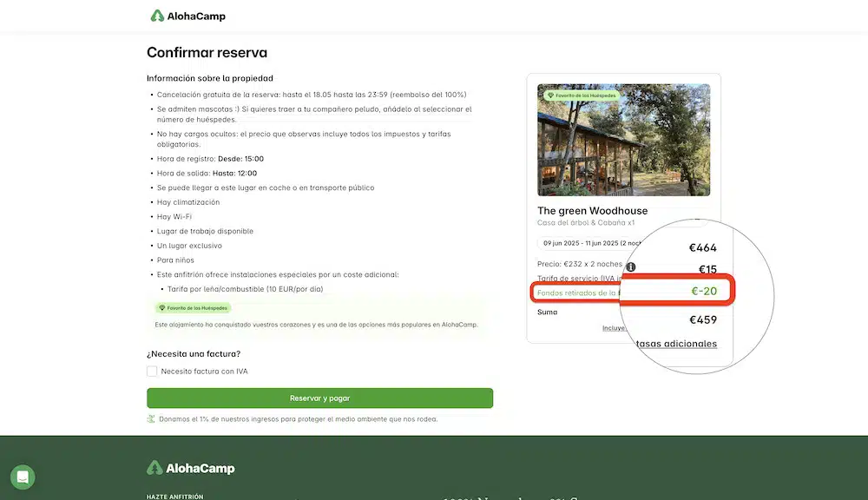The width and height of the screenshot is (868, 500).
Task: Select the 'Casa del árbol & Cabaña x1' subtitle
Action: point(585,224)
